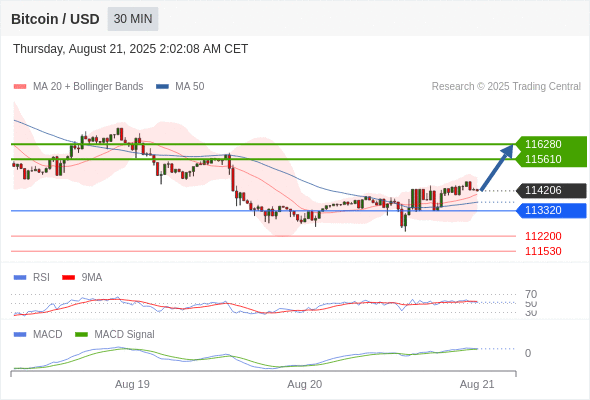Click the MA 20 + Bollinger Bands legend swatch
Screen dimensions: 590x400
tap(20, 87)
